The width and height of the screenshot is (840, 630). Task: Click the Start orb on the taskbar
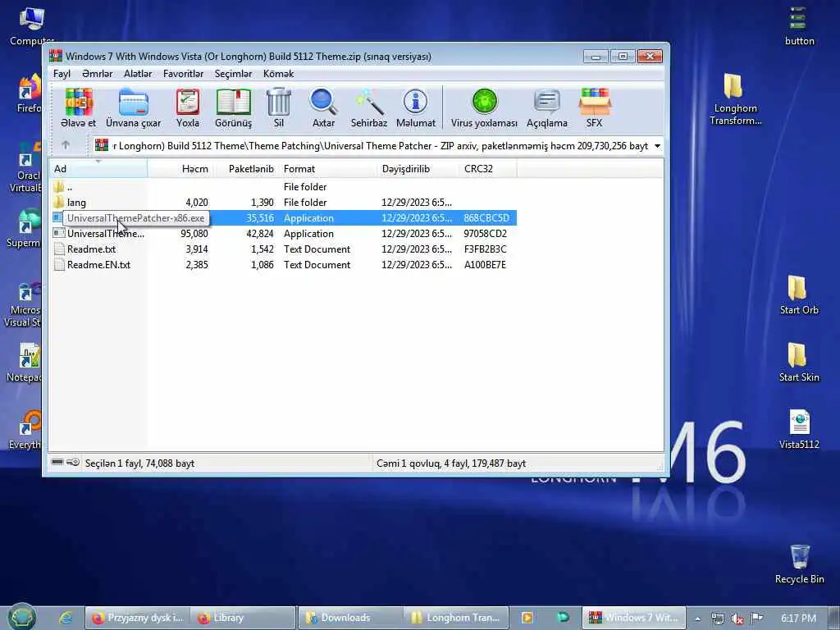(21, 617)
